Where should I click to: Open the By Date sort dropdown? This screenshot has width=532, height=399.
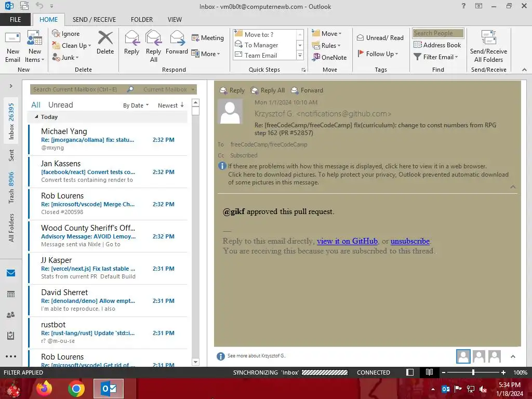(x=136, y=105)
